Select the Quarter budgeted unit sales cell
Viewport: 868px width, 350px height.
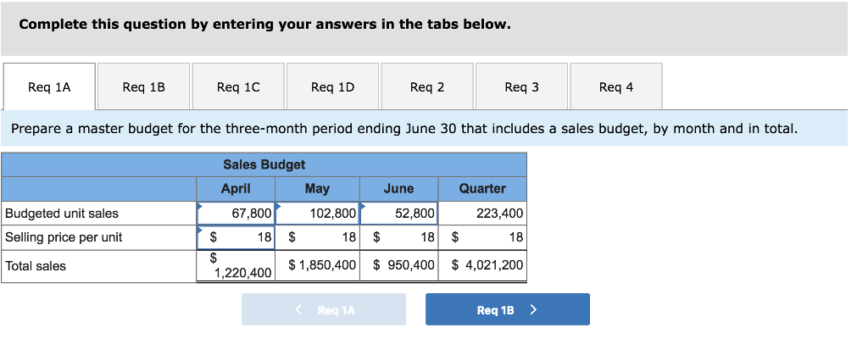[482, 214]
